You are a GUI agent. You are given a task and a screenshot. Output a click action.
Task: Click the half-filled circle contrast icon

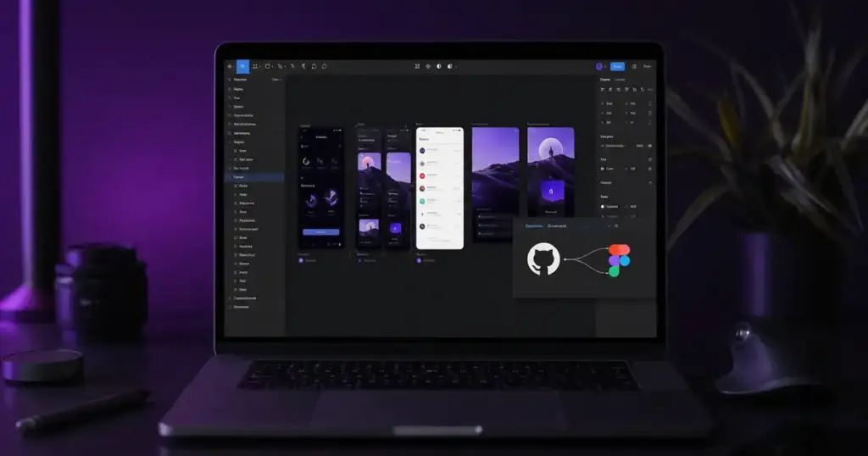click(439, 66)
